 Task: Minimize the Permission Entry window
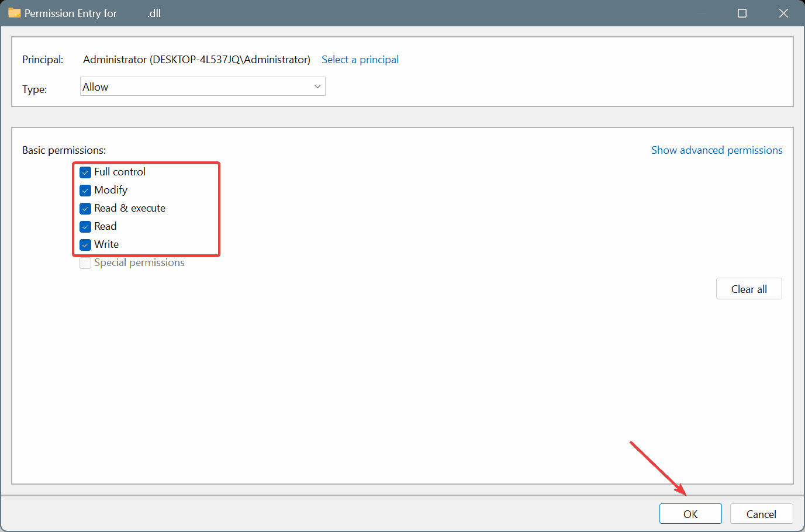(701, 13)
